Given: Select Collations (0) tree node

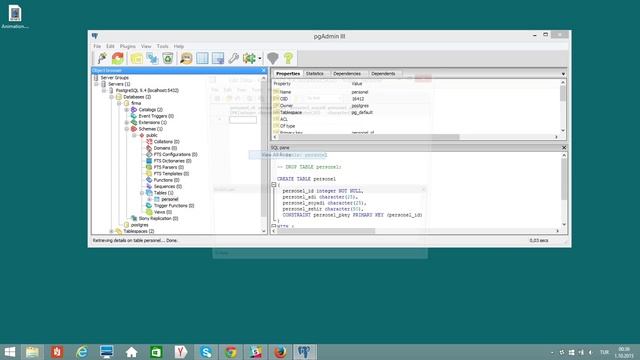Looking at the screenshot, I should [x=167, y=142].
